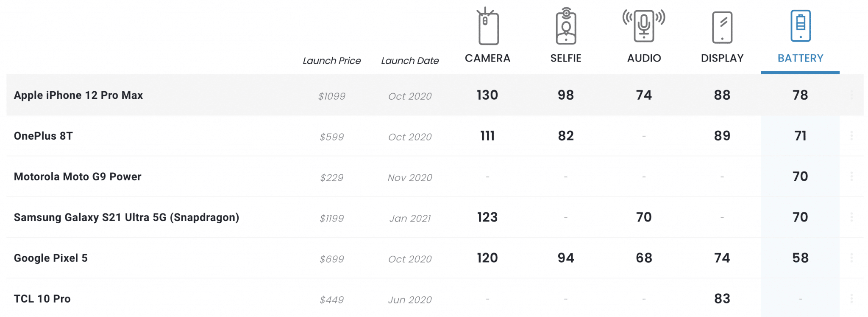Open the Apple iPhone 12 Pro Max row options menu
868x317 pixels.
[x=851, y=95]
